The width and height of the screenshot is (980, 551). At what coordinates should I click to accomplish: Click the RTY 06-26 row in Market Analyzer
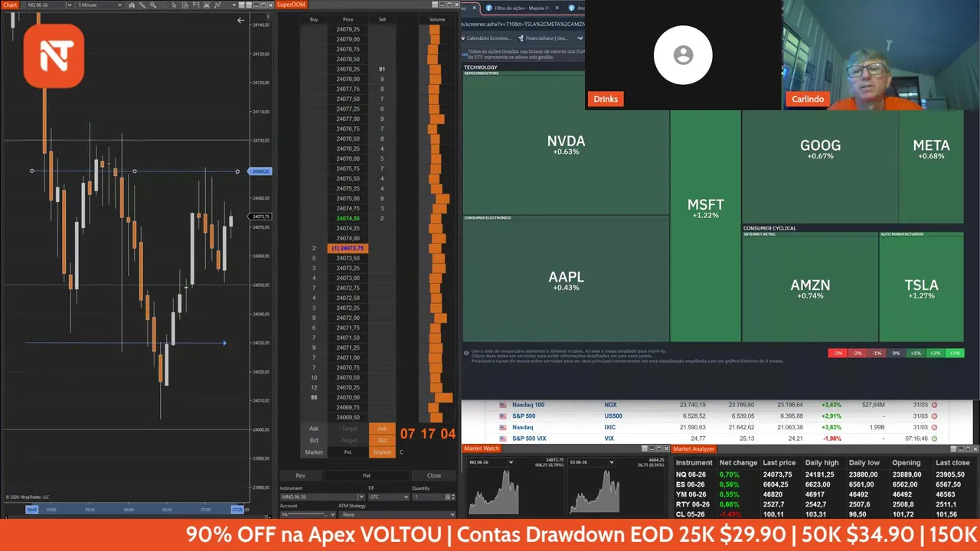point(825,504)
